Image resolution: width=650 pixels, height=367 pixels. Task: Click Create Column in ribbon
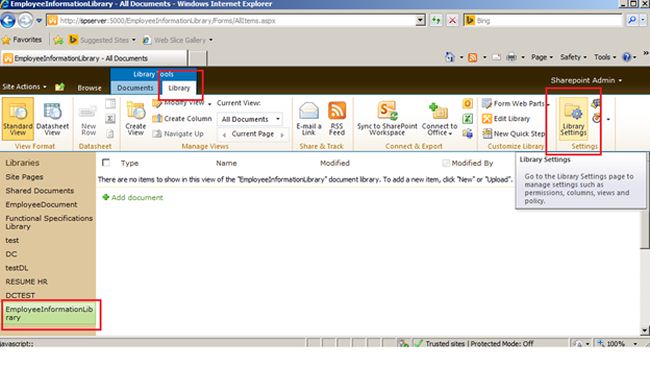pyautogui.click(x=182, y=119)
